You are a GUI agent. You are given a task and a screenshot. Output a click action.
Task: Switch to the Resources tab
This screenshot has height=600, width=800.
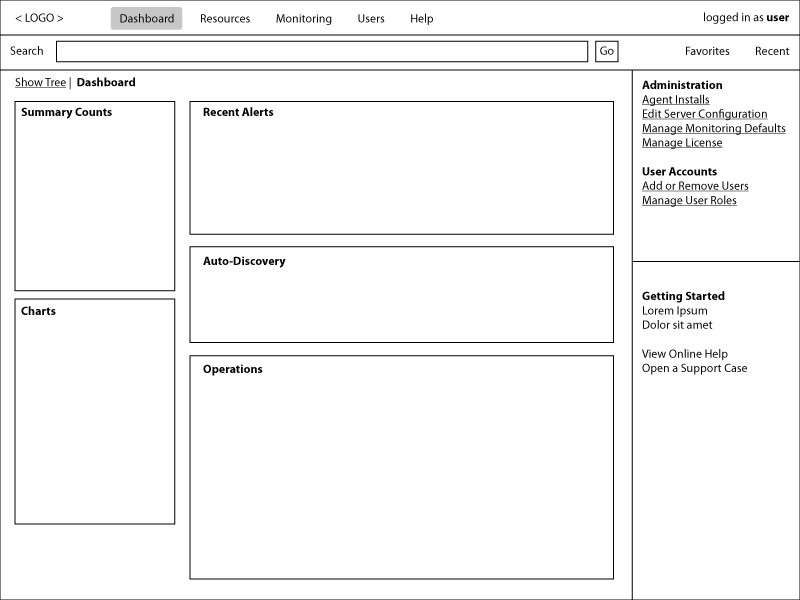pyautogui.click(x=225, y=19)
